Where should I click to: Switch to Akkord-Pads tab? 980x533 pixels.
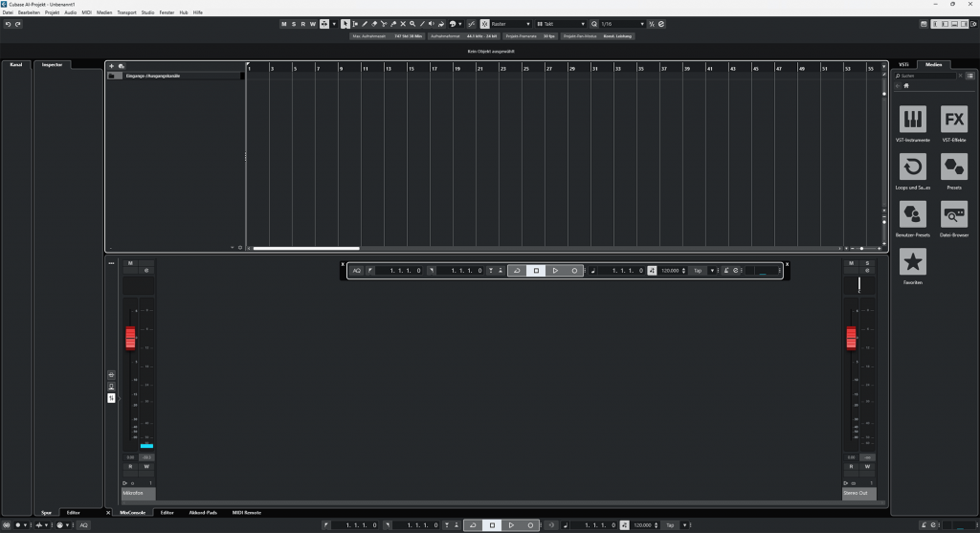click(203, 512)
